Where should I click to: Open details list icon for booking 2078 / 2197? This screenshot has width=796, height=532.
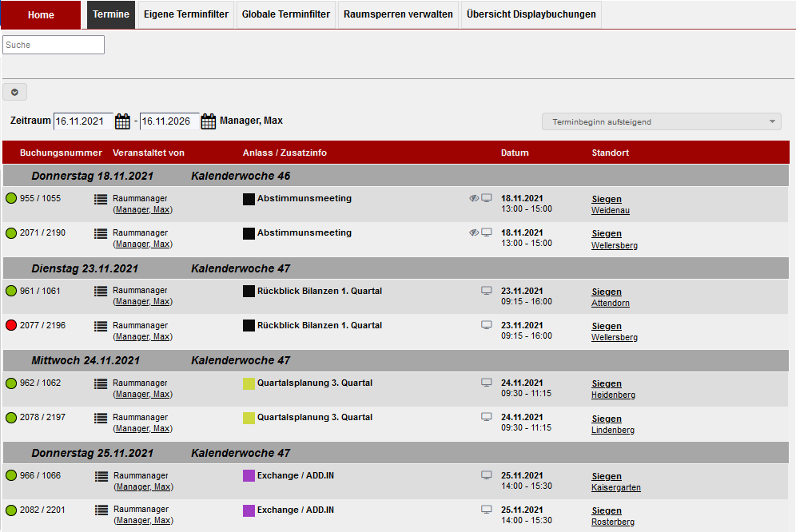(x=101, y=419)
